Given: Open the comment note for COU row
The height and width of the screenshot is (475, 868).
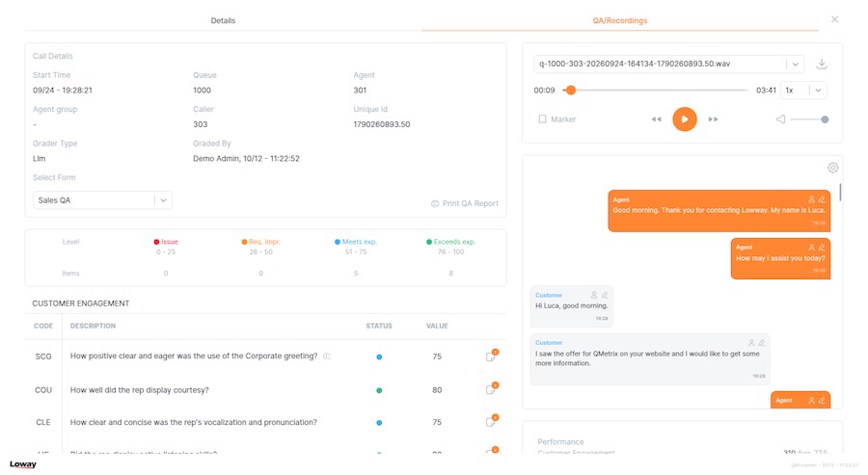Looking at the screenshot, I should click(x=491, y=389).
